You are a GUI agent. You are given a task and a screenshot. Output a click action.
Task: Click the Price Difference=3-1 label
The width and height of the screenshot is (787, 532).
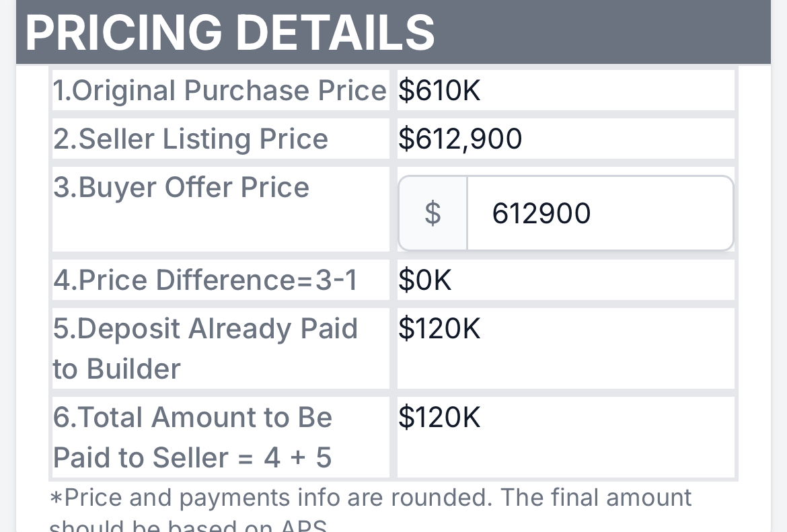205,280
